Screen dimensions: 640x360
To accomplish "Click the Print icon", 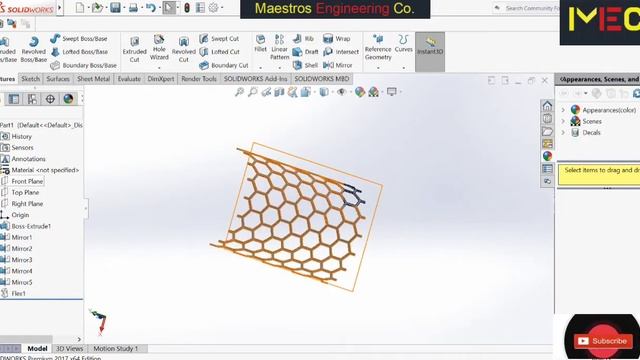I will pos(133,7).
